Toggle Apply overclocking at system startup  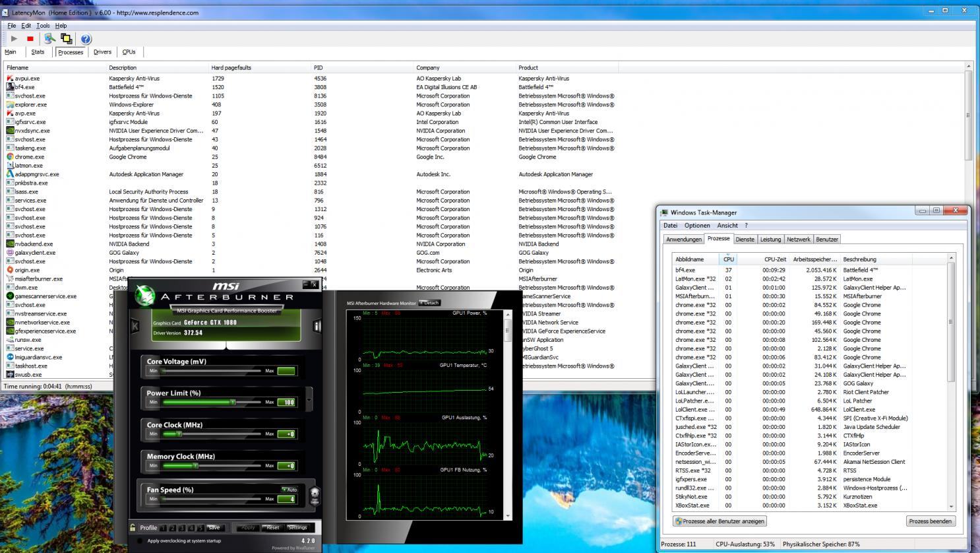(x=139, y=541)
